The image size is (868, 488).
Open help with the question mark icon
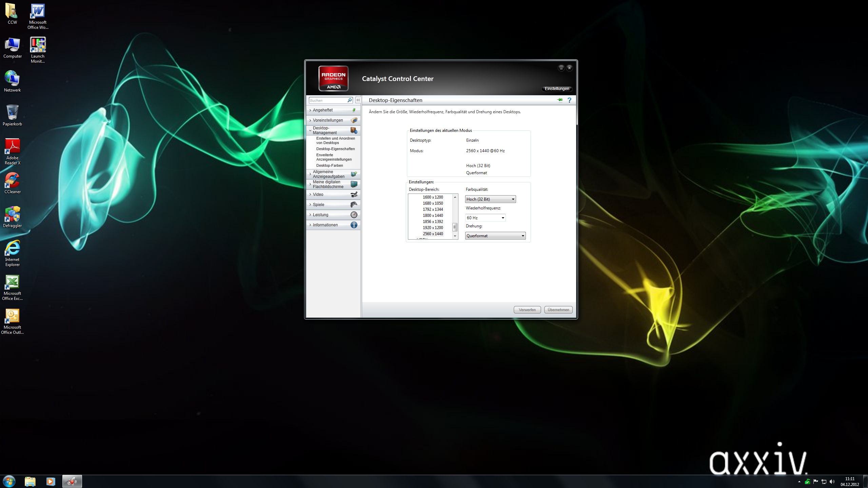(x=570, y=100)
